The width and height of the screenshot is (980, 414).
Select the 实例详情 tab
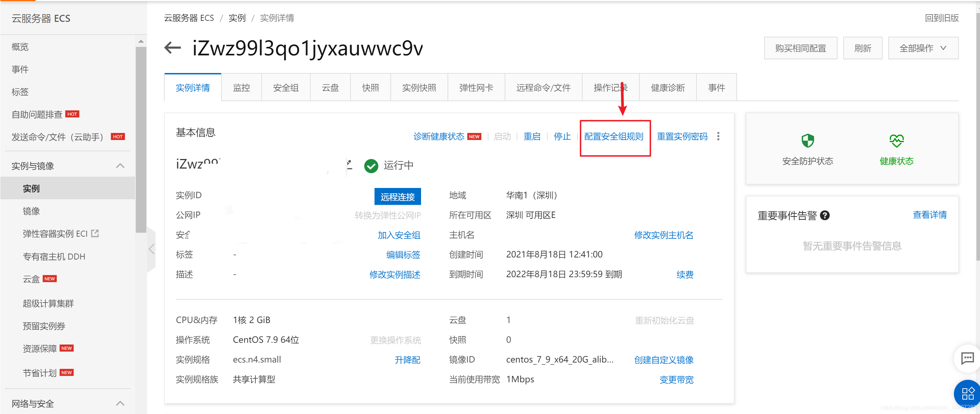tap(193, 87)
